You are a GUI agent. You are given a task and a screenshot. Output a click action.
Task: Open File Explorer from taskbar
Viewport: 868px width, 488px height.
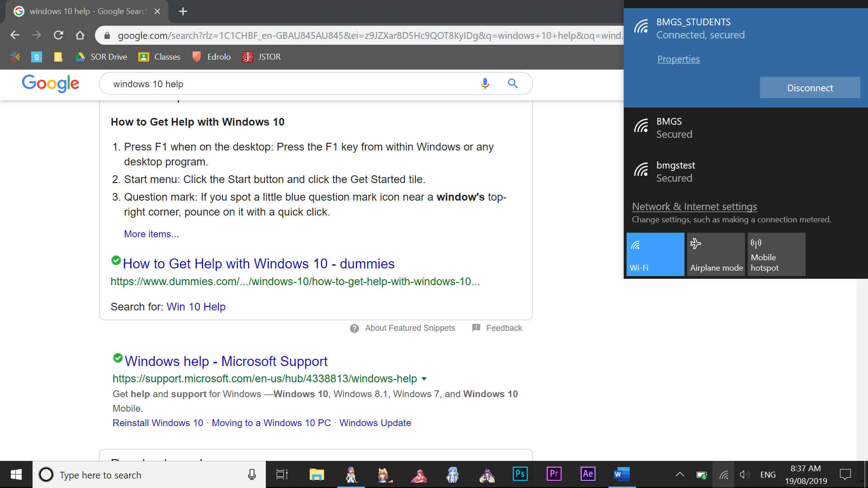tap(316, 474)
